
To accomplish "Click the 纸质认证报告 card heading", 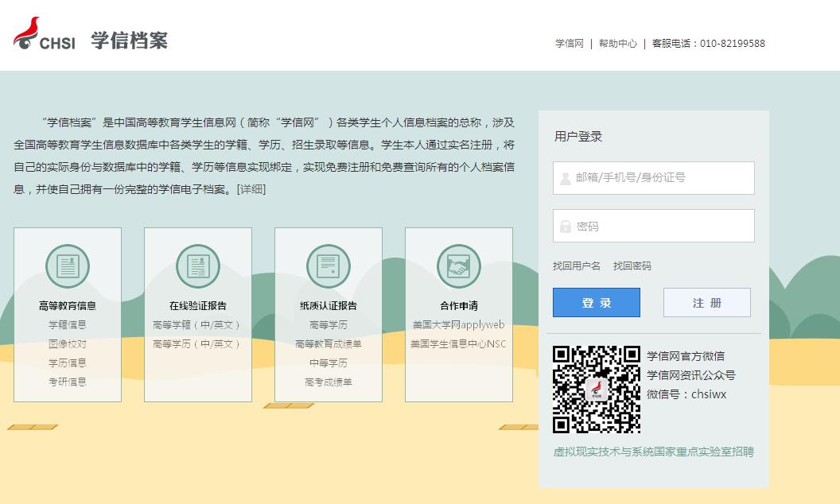I will [x=329, y=306].
